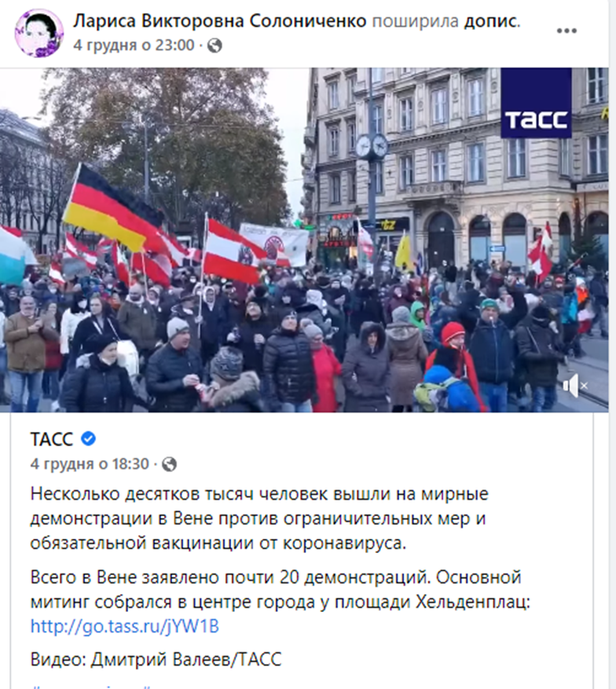This screenshot has width=616, height=689.
Task: Open Лариса Солониченко's profile avatar
Action: coord(39,34)
